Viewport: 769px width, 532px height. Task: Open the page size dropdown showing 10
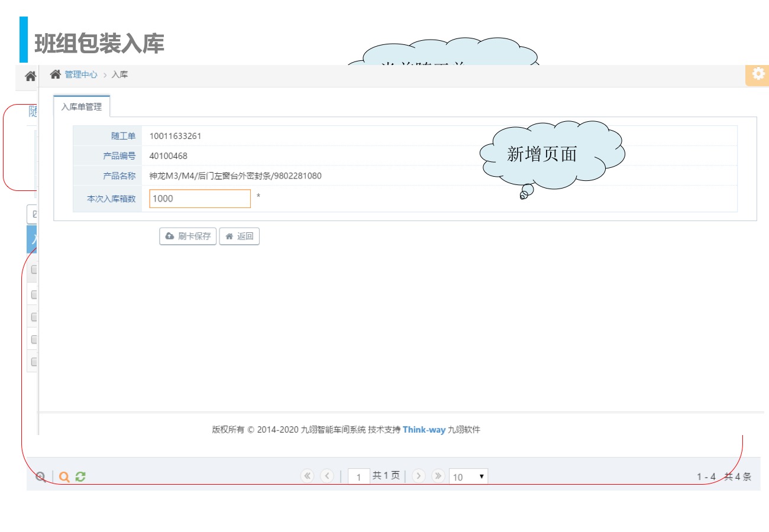[x=468, y=476]
